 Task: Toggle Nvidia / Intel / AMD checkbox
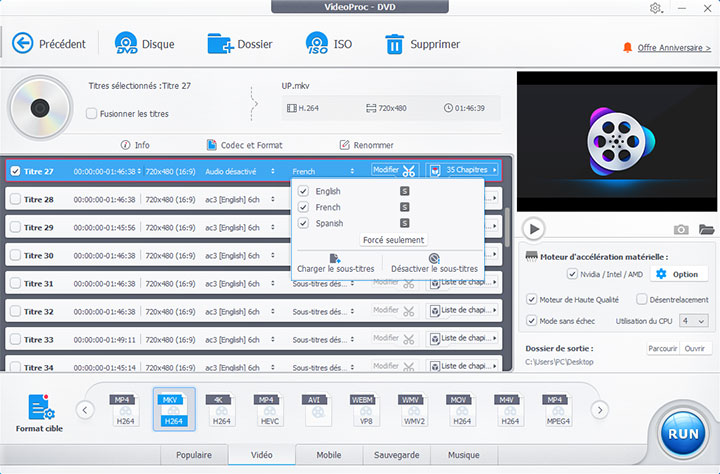pos(572,274)
